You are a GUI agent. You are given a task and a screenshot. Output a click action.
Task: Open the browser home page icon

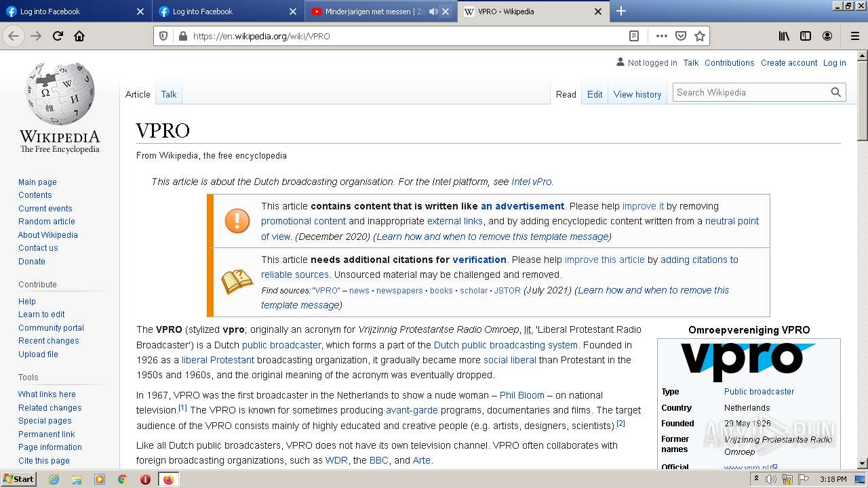coord(79,36)
